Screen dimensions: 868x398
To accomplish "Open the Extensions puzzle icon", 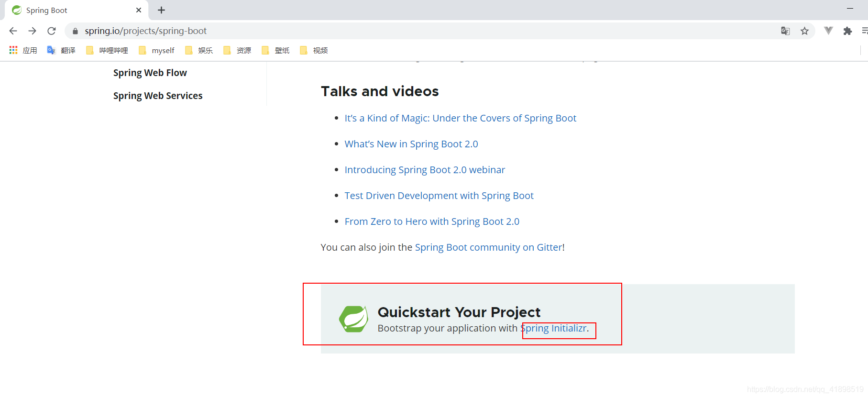I will 847,31.
